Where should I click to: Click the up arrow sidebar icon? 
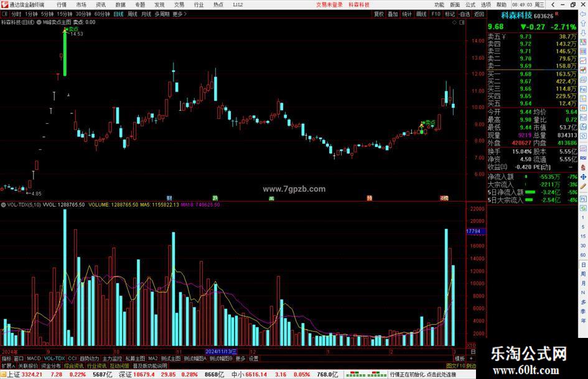point(583,23)
